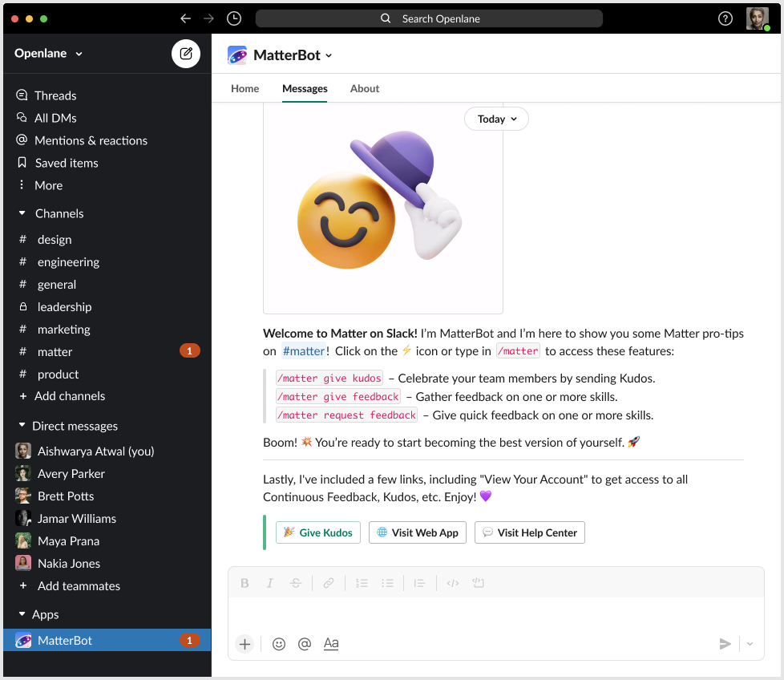Toggle inline code formatting
This screenshot has width=784, height=680.
pos(452,583)
